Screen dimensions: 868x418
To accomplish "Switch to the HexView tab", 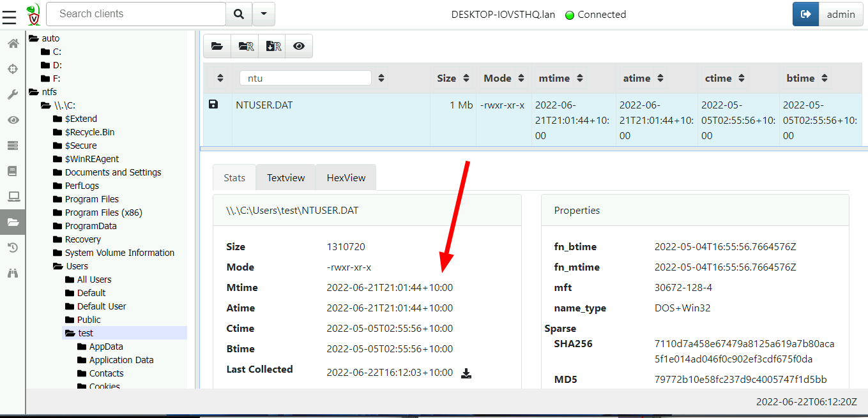I will pyautogui.click(x=346, y=178).
